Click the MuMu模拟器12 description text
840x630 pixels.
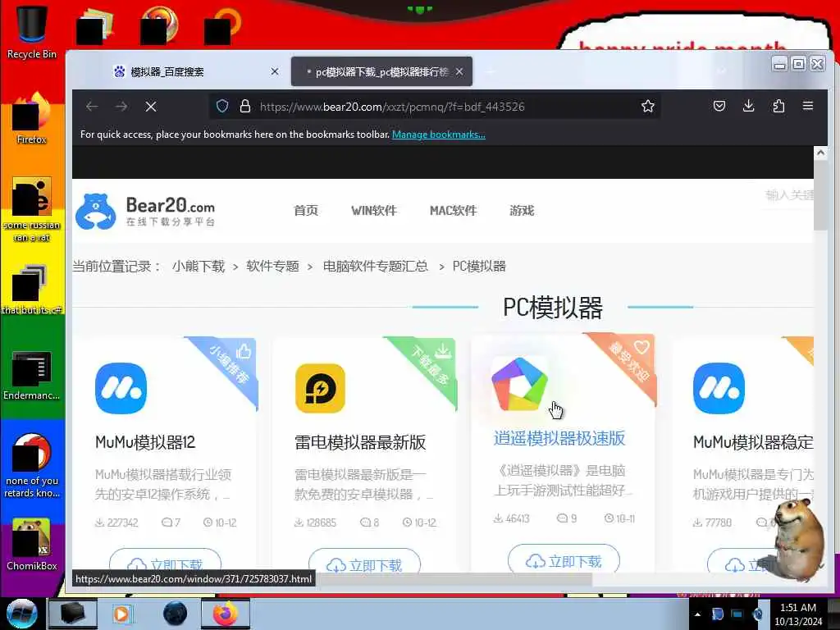(x=163, y=484)
